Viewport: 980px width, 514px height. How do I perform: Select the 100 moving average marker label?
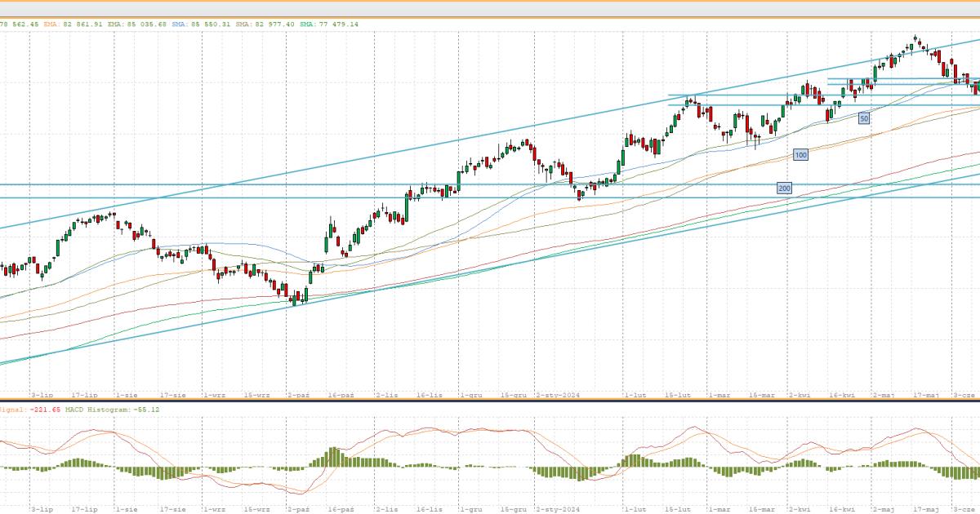[x=800, y=154]
